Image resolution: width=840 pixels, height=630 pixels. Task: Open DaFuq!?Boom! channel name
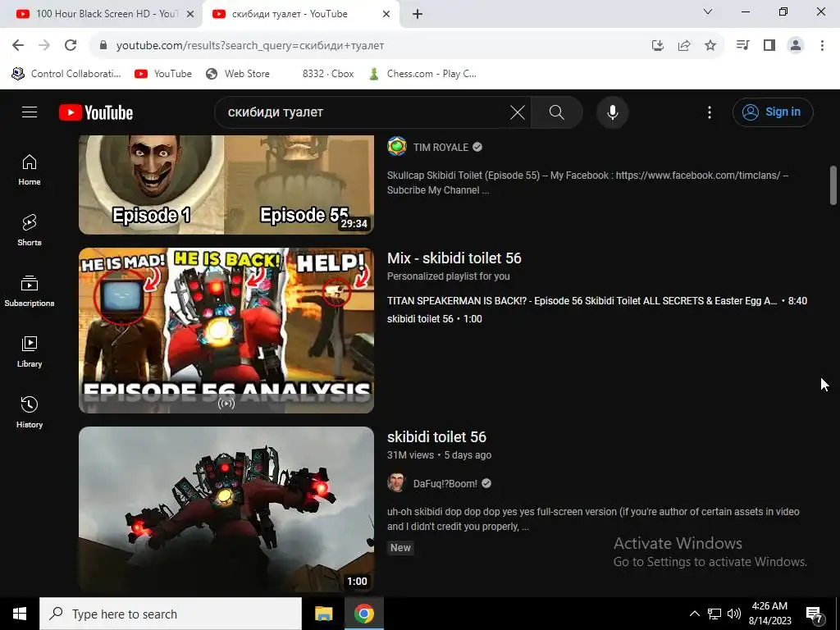point(445,484)
